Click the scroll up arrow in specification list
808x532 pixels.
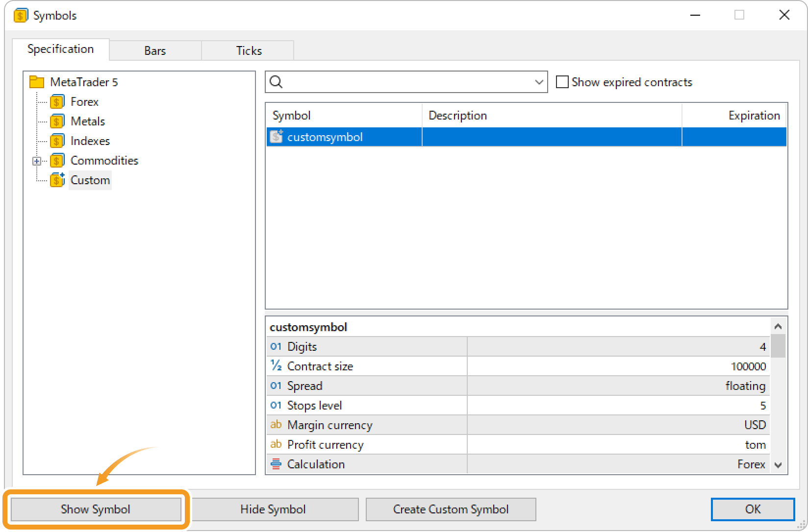point(778,326)
